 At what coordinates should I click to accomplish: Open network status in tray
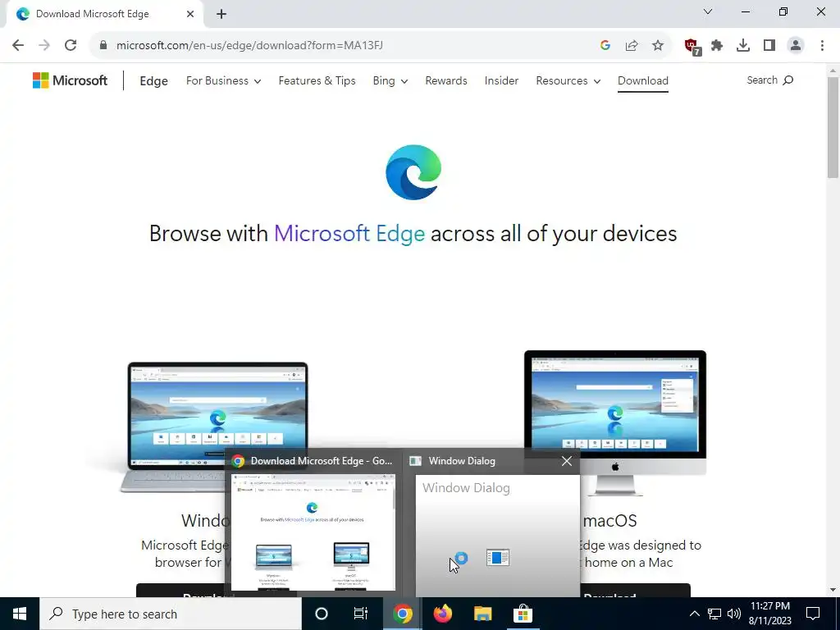(x=714, y=614)
